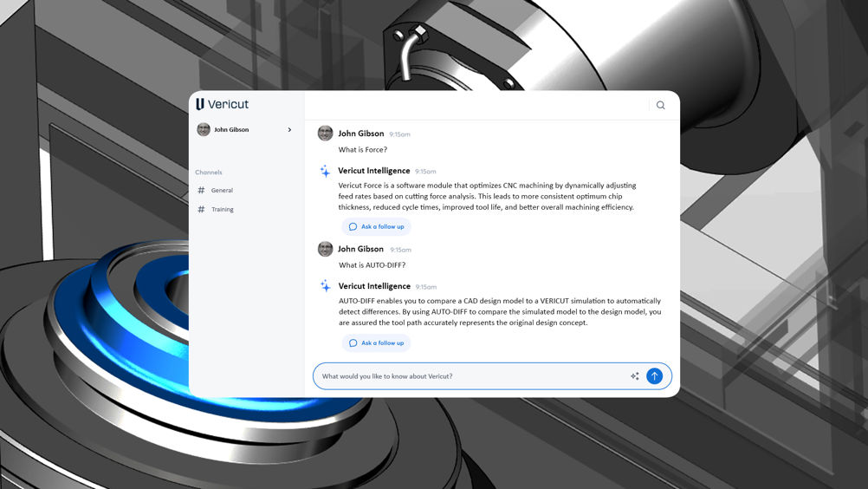Click John Gibson name in sidebar
This screenshot has height=489, width=868.
pyautogui.click(x=231, y=129)
